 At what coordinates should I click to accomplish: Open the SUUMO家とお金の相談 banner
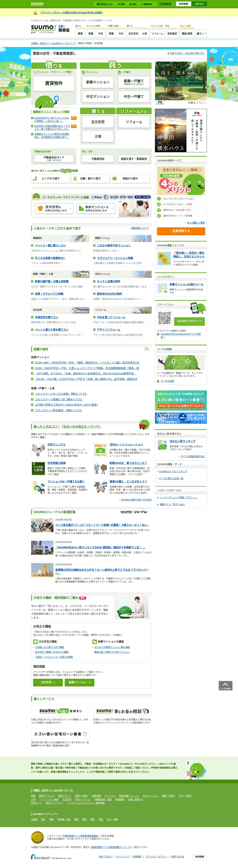[x=122, y=711]
